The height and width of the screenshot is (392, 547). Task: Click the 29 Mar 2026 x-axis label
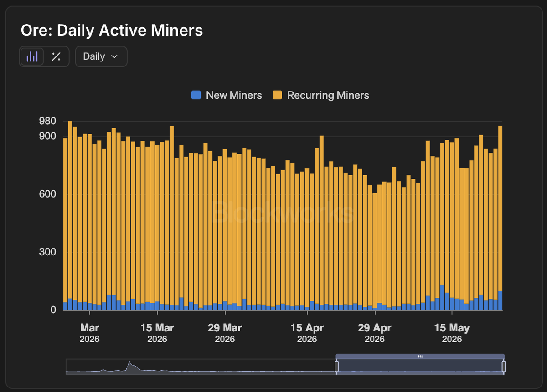click(x=225, y=333)
